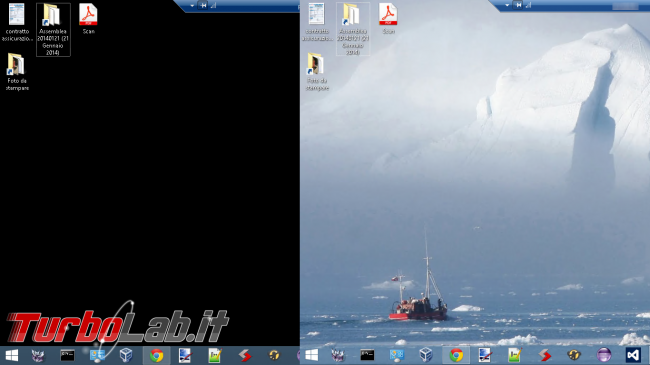
Task: Open the Scan PDF file on black desktop
Action: point(88,19)
